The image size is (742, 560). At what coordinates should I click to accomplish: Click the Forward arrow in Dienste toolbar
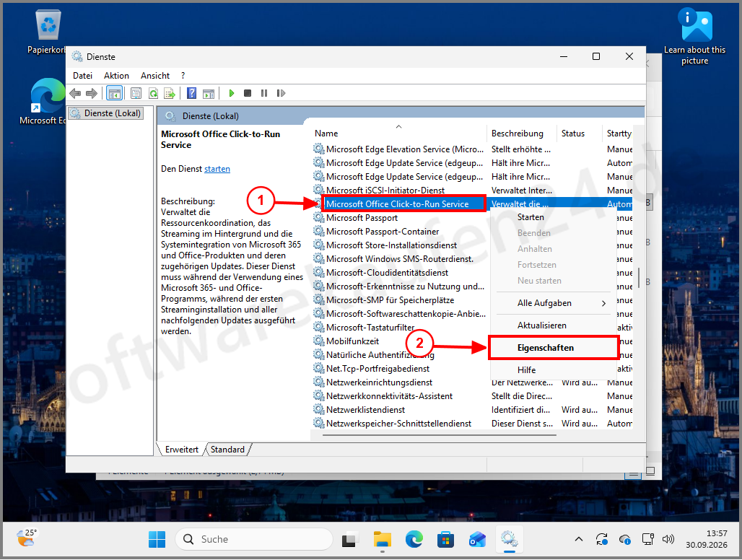pyautogui.click(x=92, y=93)
